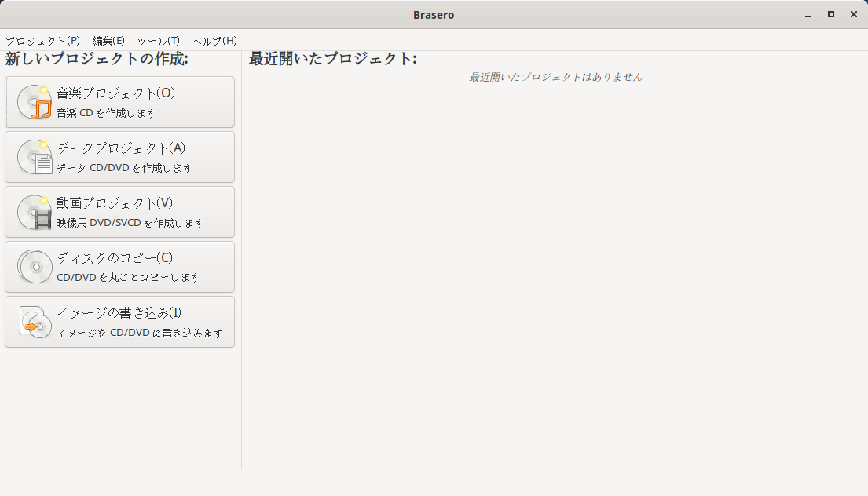Start a 動画プロジェクト(V) video project

(119, 212)
